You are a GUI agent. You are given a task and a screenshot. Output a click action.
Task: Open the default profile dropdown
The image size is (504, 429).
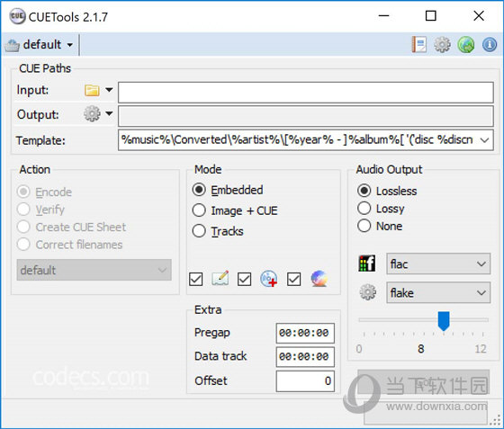[x=40, y=45]
